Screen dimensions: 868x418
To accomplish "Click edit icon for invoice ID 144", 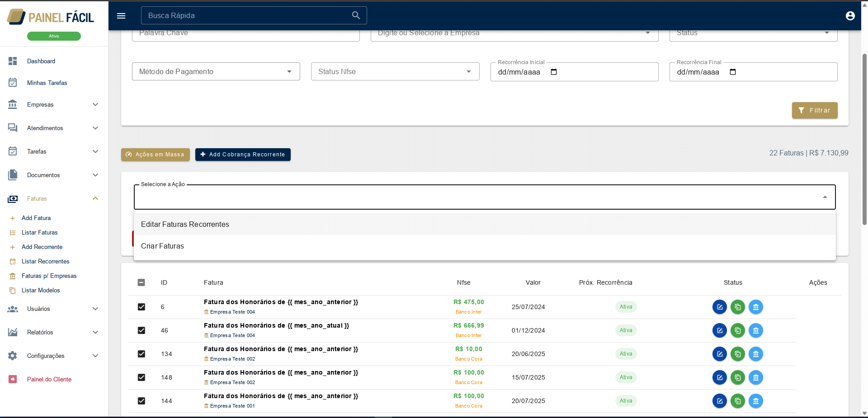I will tap(719, 401).
